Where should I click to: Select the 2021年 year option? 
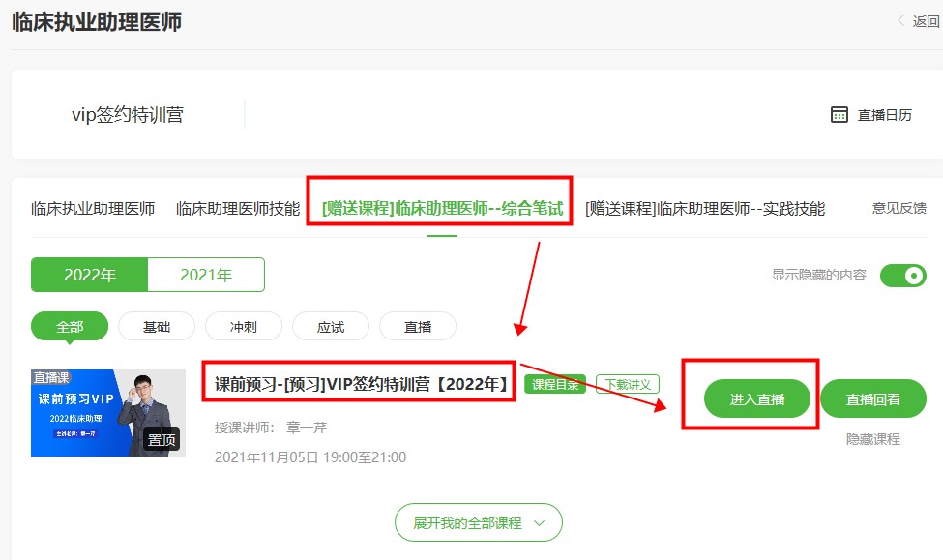(206, 275)
